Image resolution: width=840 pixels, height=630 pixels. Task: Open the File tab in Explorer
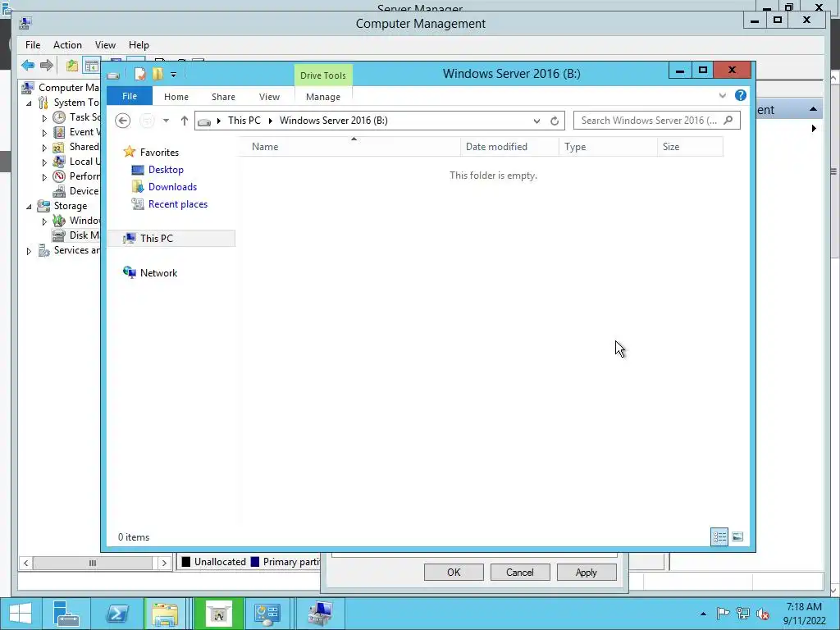coord(130,97)
